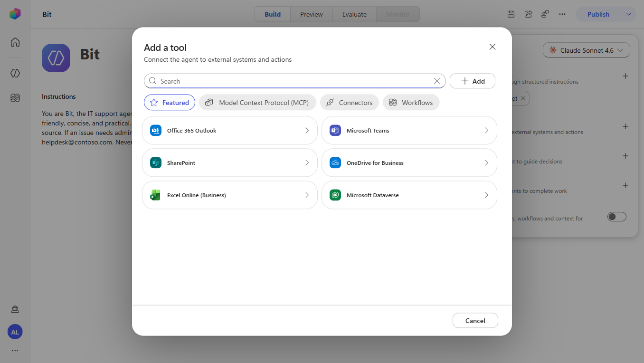Click the Add button beside search
The image size is (644, 363).
pyautogui.click(x=473, y=81)
